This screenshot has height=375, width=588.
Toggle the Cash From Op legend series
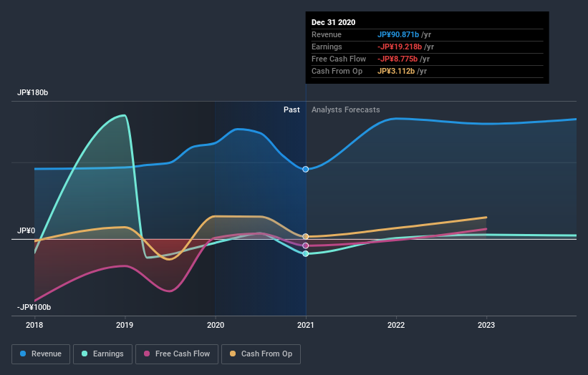pyautogui.click(x=261, y=354)
